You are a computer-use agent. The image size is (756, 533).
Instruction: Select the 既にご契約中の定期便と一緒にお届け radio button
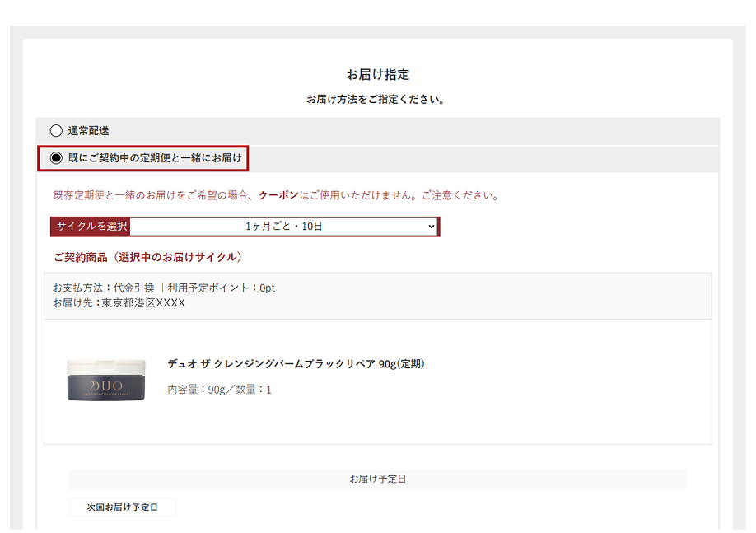click(56, 157)
